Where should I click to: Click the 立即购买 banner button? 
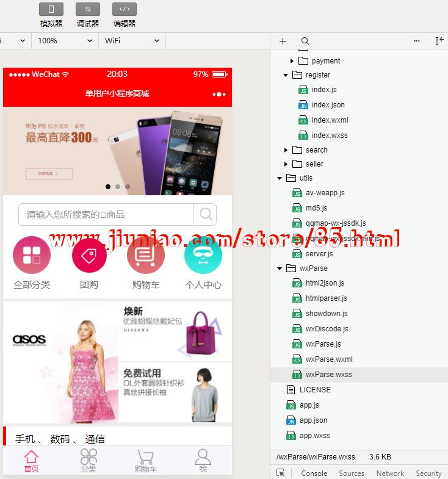point(49,173)
